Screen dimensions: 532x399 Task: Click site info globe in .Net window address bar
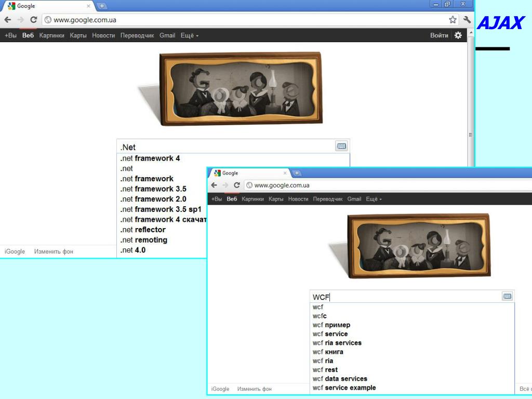(48, 20)
